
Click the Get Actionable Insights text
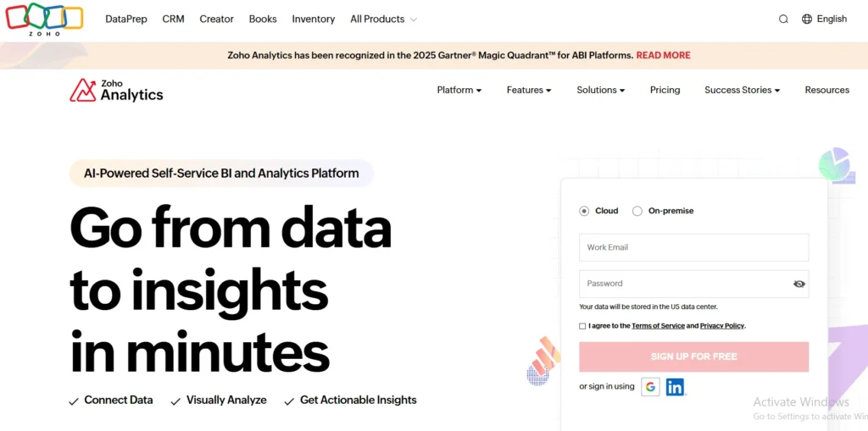coord(359,400)
